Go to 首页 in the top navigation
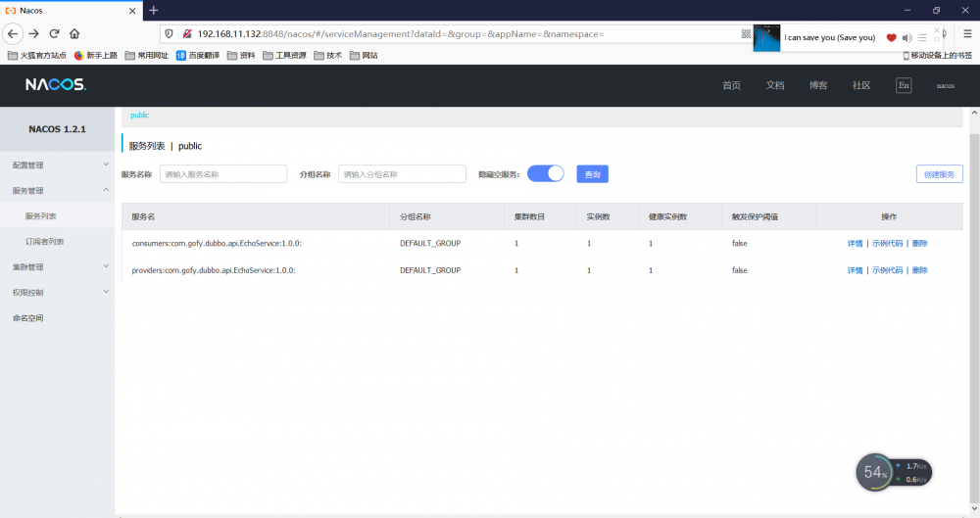 [x=732, y=85]
